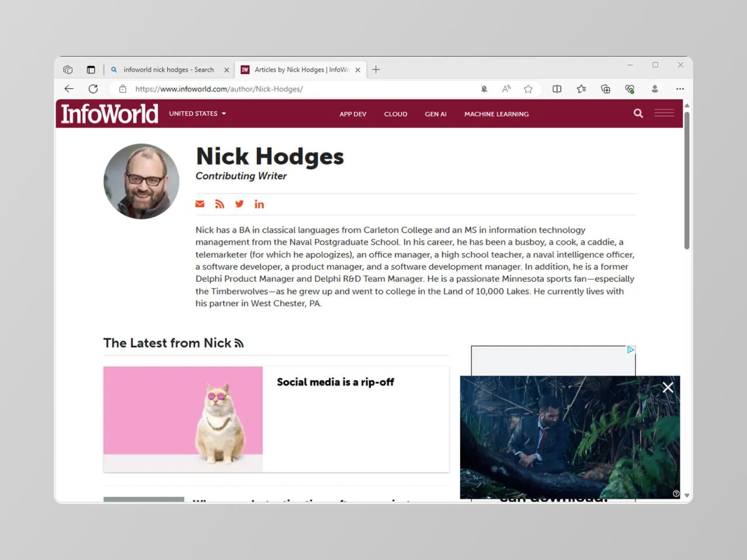Click the scrollbar up arrow
Screen dimensions: 747x560
pos(687,105)
